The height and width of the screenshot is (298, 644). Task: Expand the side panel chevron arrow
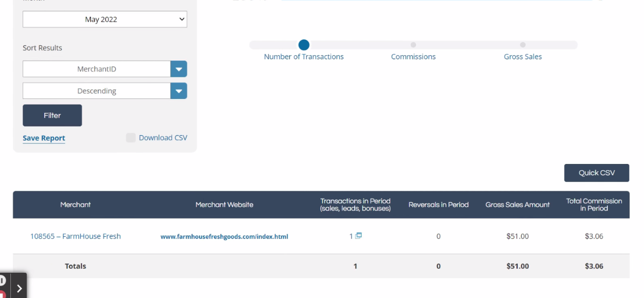[19, 288]
